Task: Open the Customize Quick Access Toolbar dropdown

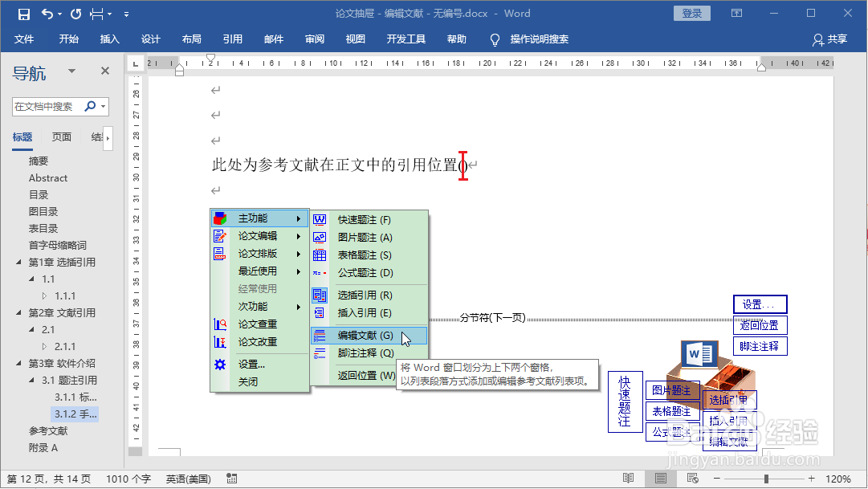Action: [x=126, y=14]
